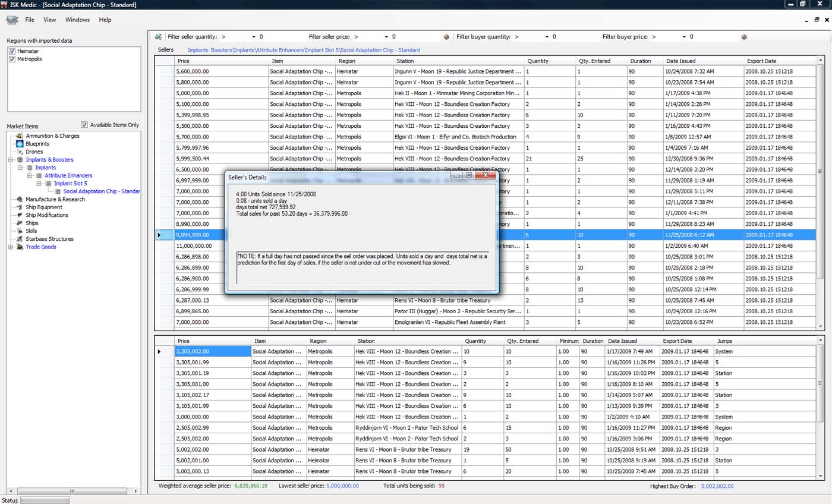Click the market tree horizontal scrollbar thumb

coord(71,492)
